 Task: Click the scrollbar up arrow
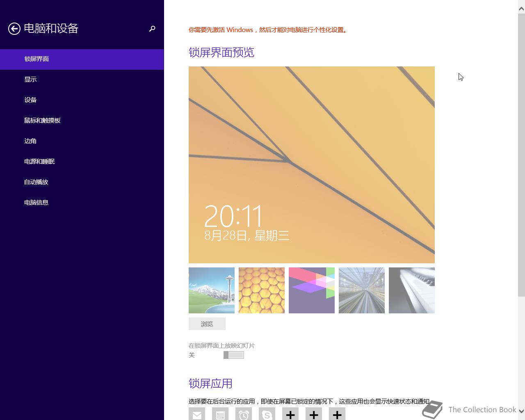(x=521, y=8)
